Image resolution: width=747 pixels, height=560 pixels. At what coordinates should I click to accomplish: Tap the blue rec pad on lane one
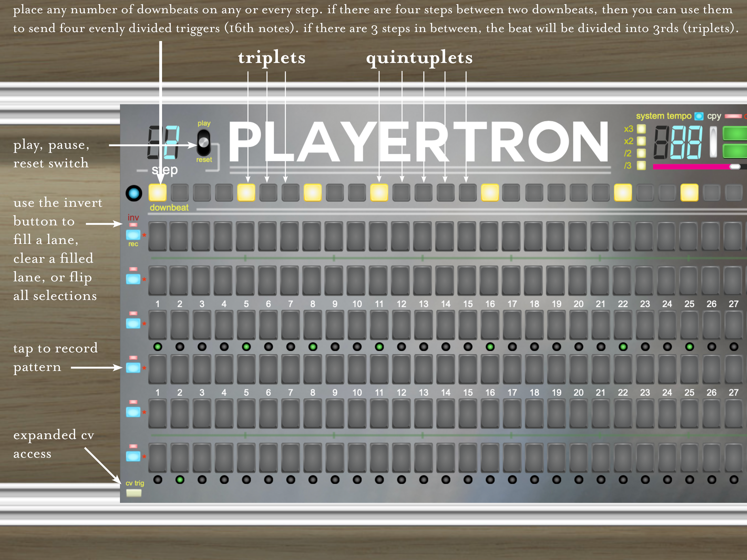coord(133,235)
